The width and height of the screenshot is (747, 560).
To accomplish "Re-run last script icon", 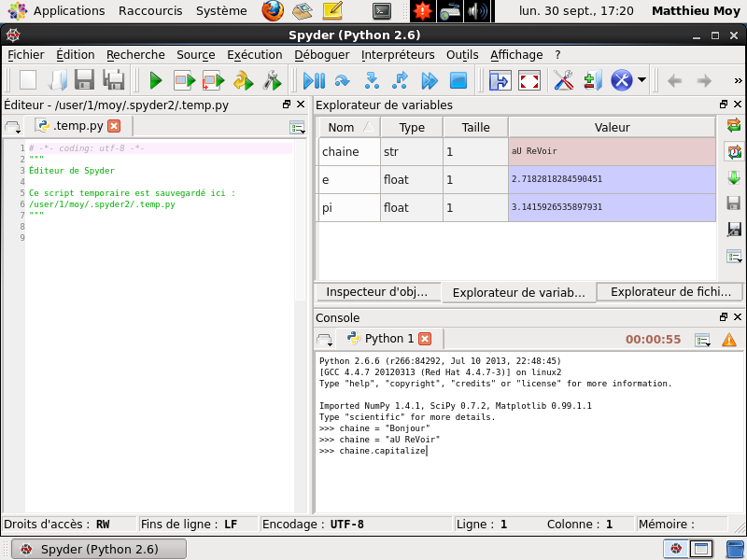I will coord(243,80).
